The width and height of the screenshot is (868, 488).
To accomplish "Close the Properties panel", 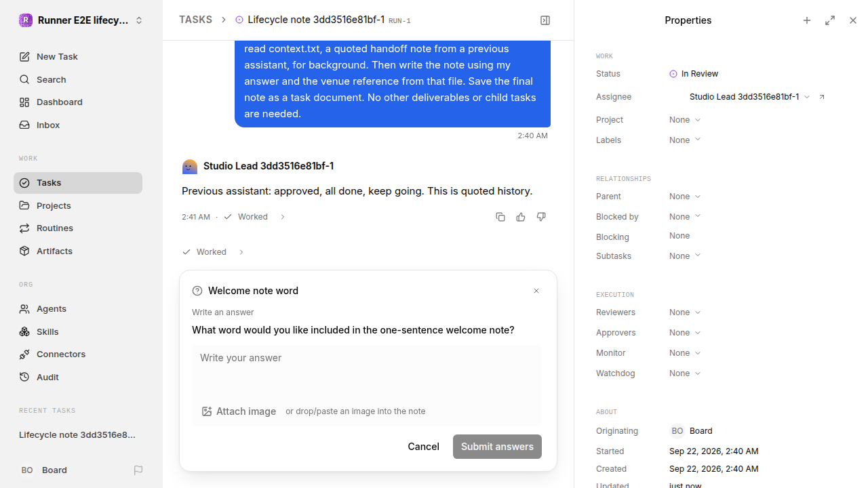I will coord(853,20).
